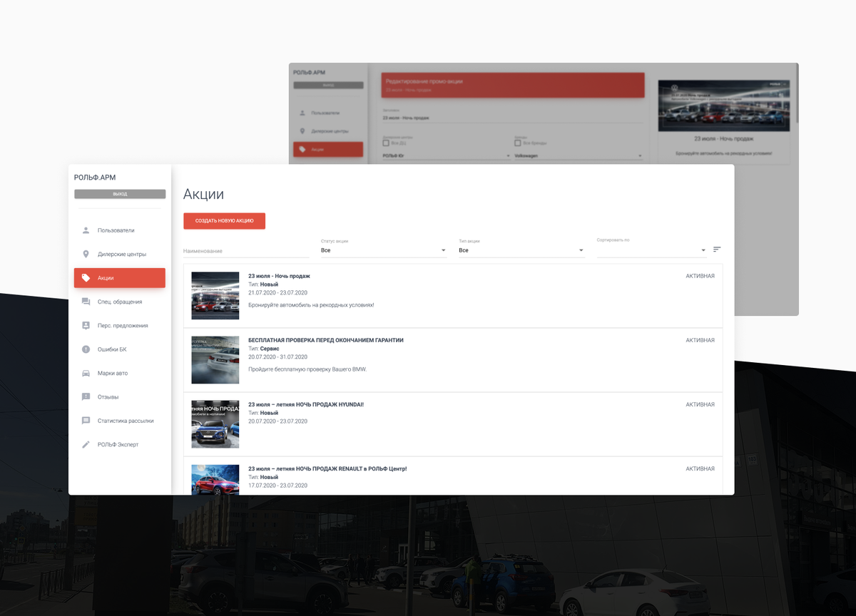Screen dimensions: 856x616
Task: Open thumbnail of 23 июля - Ночь продаж promo
Action: pos(215,296)
